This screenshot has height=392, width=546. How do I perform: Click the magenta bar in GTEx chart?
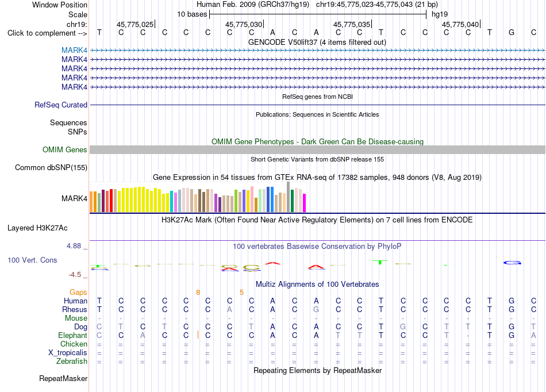tap(305, 203)
